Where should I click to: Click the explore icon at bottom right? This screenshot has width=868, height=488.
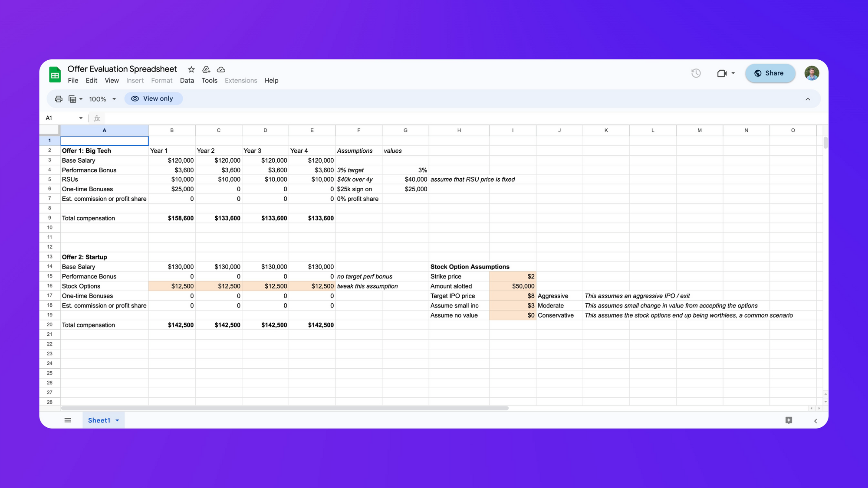789,420
